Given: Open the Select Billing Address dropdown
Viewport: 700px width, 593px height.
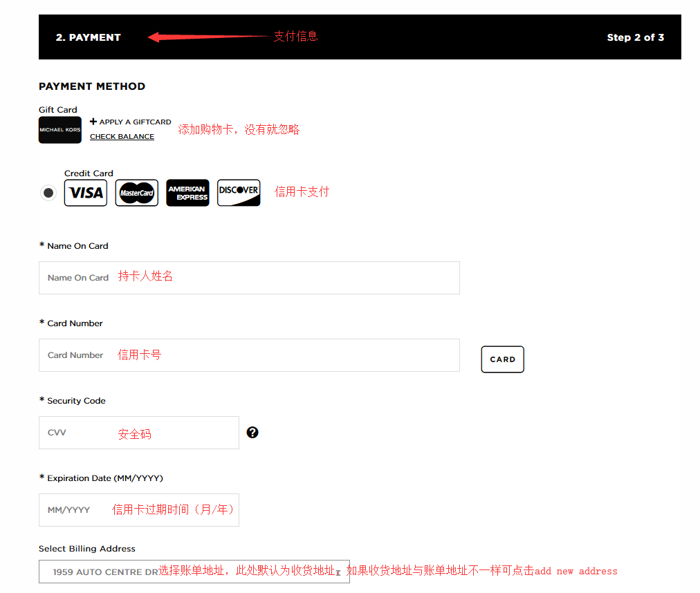Looking at the screenshot, I should [x=194, y=572].
